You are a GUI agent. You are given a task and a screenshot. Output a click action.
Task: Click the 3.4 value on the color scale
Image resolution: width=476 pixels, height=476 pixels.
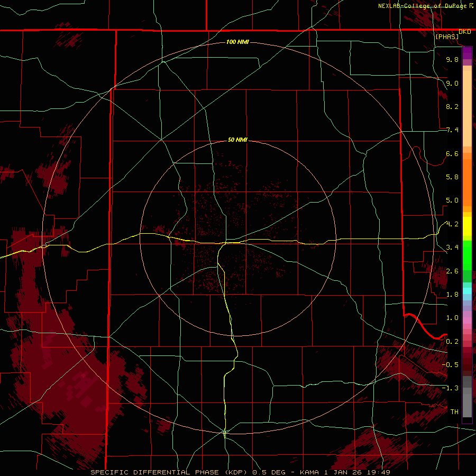coord(452,248)
